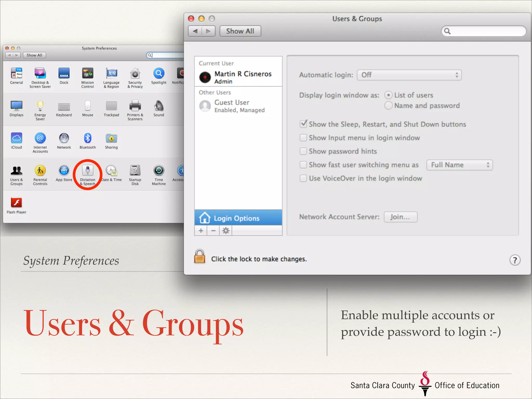Click the System Preferences search field
This screenshot has height=399, width=532.
(x=165, y=55)
